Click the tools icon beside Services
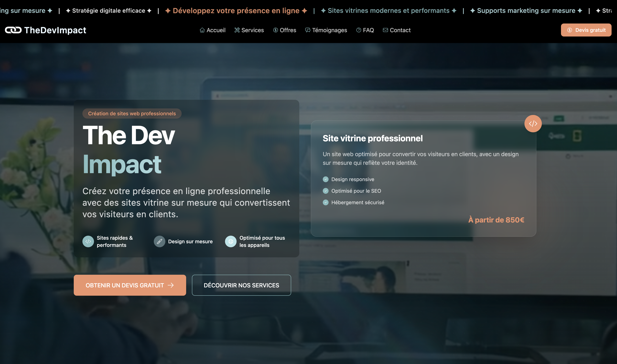The image size is (617, 364). (x=237, y=30)
